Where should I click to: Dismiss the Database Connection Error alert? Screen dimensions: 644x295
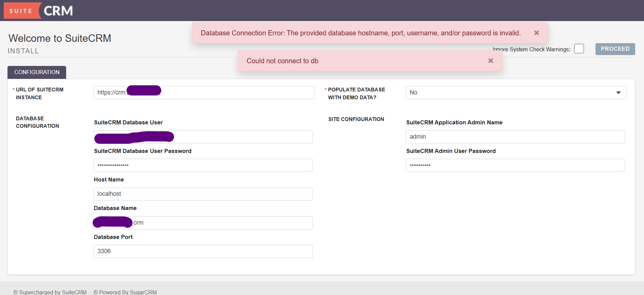[536, 33]
